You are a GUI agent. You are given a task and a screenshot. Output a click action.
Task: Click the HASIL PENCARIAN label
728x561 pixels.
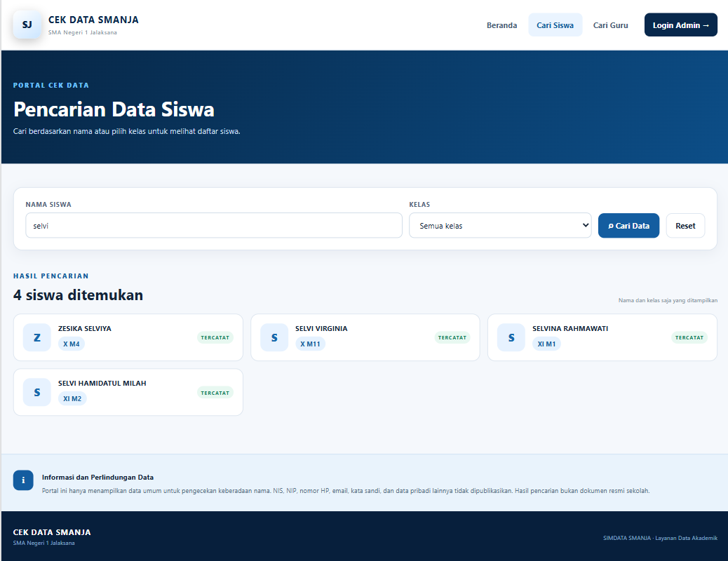point(51,276)
